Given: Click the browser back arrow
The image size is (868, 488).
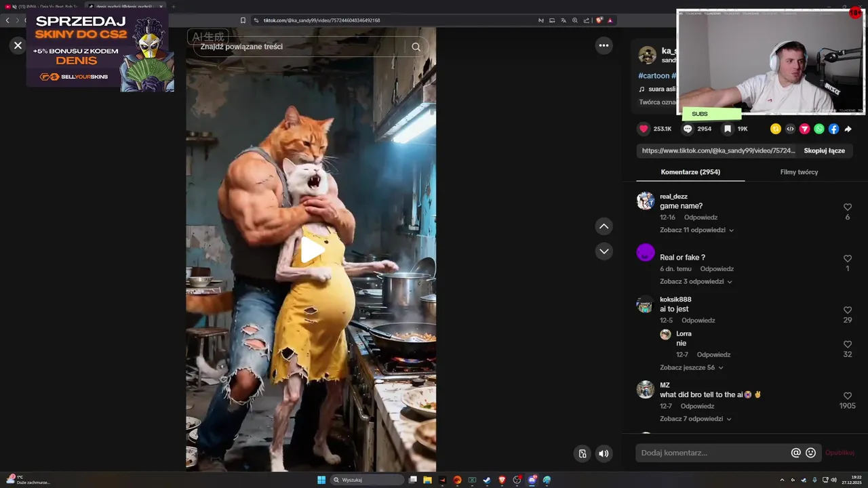Looking at the screenshot, I should click(7, 20).
